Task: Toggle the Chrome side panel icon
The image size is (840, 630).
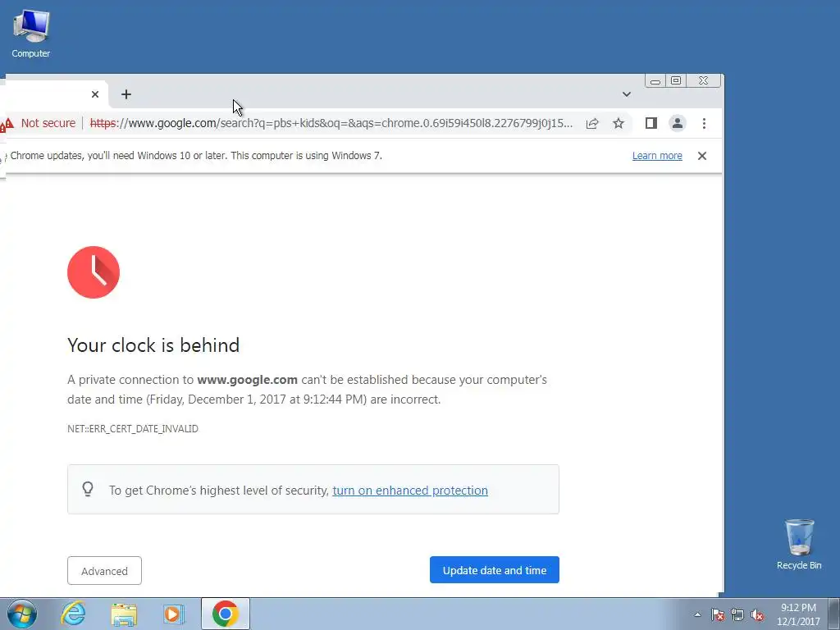Action: pos(651,123)
